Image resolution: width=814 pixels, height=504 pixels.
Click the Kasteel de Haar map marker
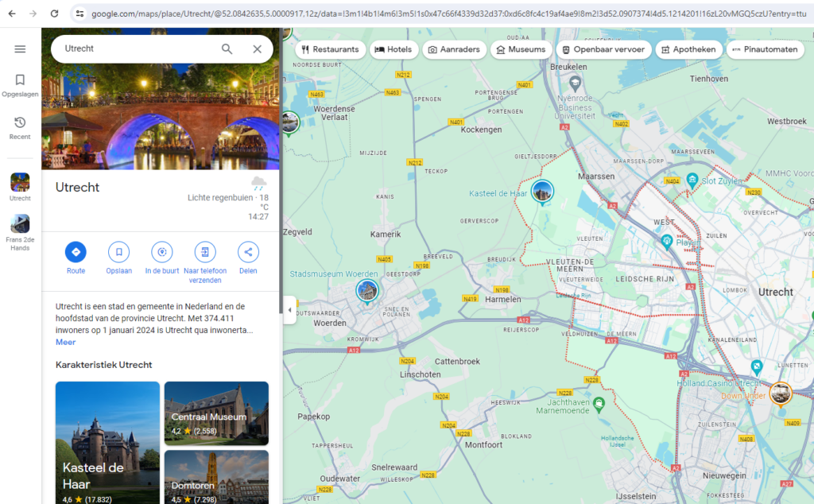[543, 192]
